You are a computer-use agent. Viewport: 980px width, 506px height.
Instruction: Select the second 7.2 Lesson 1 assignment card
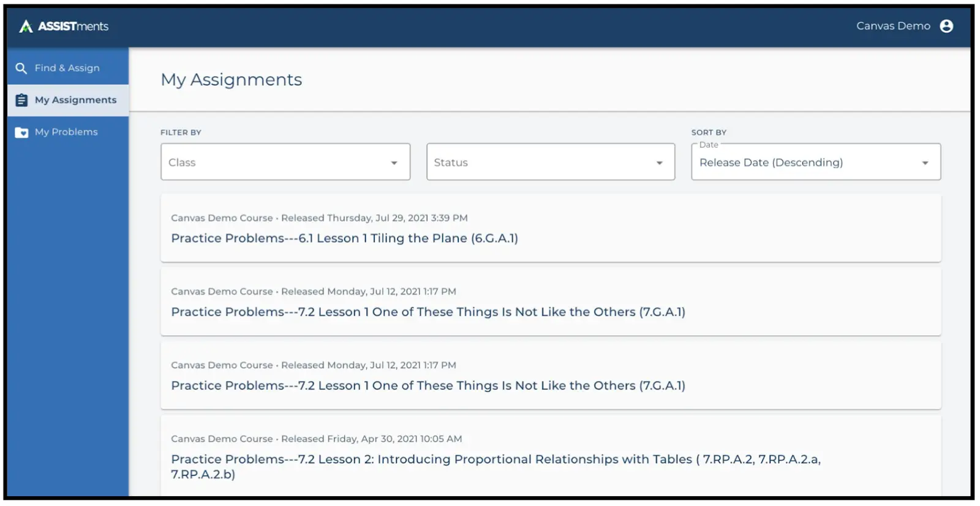coord(428,385)
